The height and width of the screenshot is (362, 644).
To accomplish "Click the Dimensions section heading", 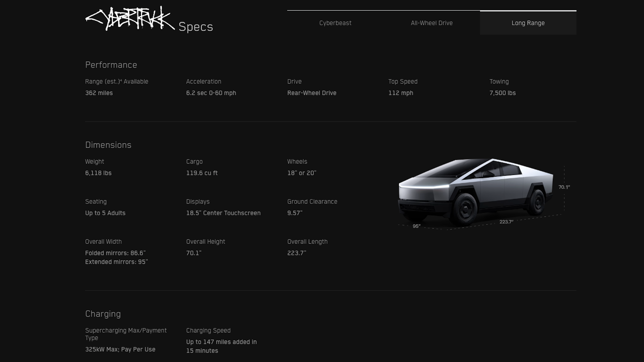I will click(108, 145).
